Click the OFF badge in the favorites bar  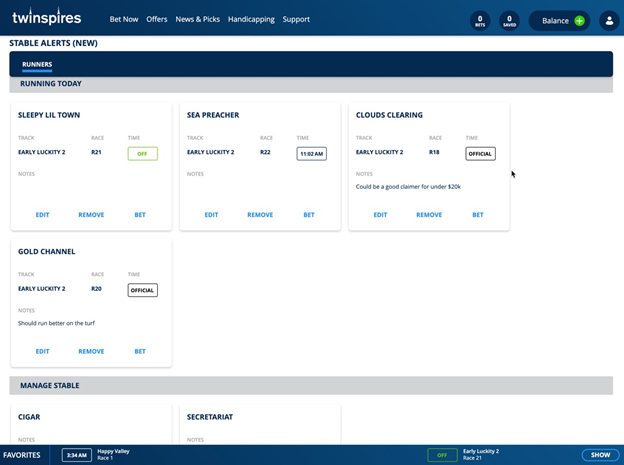point(442,455)
